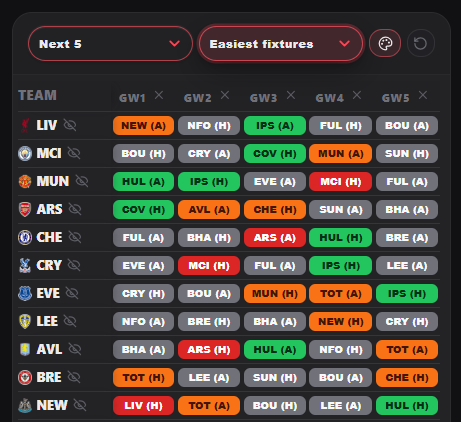Remove the GW1 column with its X
Screen dimensions: 461x422
tap(159, 95)
